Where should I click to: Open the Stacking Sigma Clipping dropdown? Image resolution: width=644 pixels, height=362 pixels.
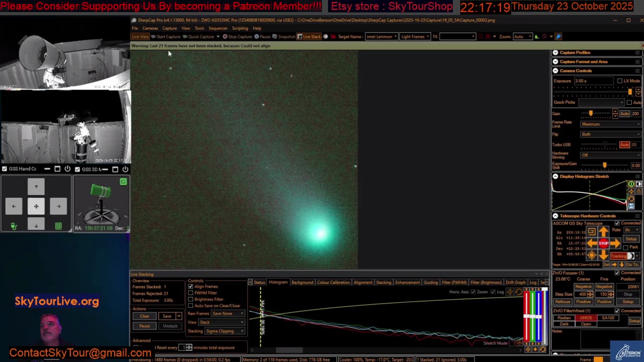tap(224, 331)
